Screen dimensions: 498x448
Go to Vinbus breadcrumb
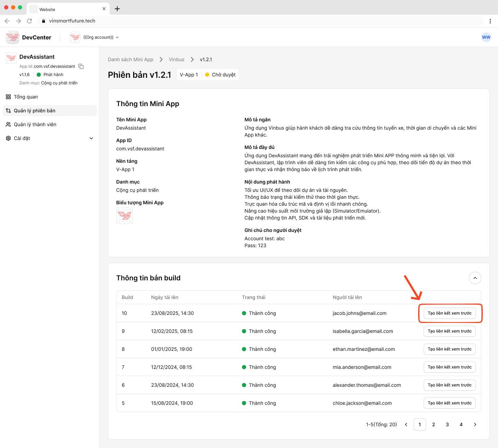(176, 59)
